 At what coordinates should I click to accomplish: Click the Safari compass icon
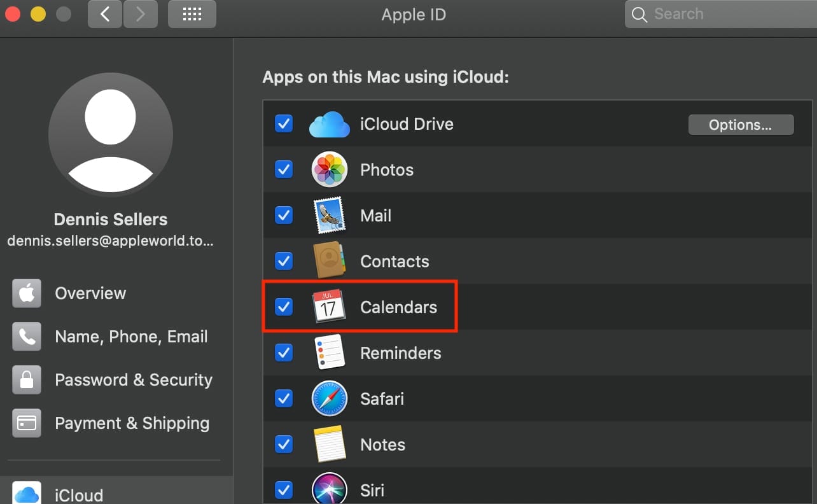[x=329, y=399]
